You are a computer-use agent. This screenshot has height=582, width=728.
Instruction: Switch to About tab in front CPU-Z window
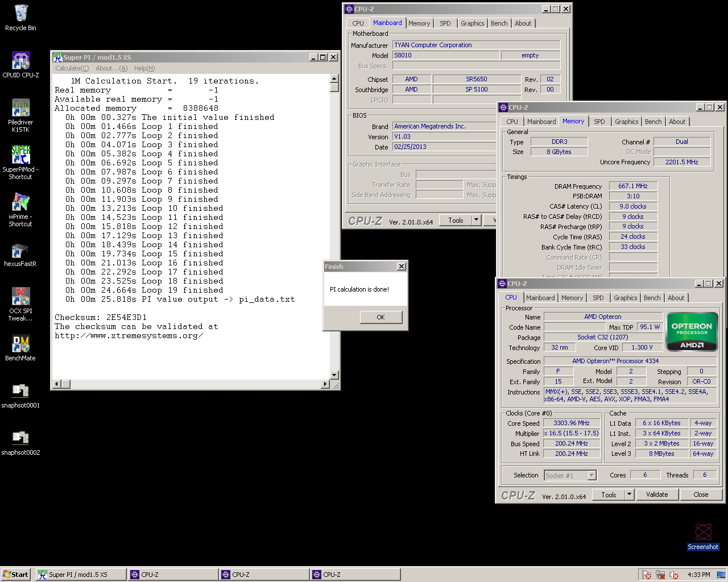point(676,298)
